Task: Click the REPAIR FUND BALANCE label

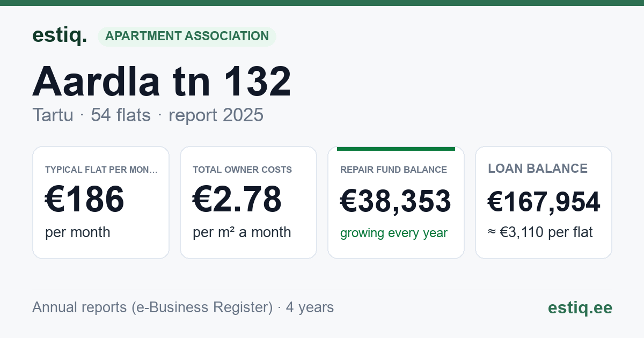Action: tap(393, 170)
